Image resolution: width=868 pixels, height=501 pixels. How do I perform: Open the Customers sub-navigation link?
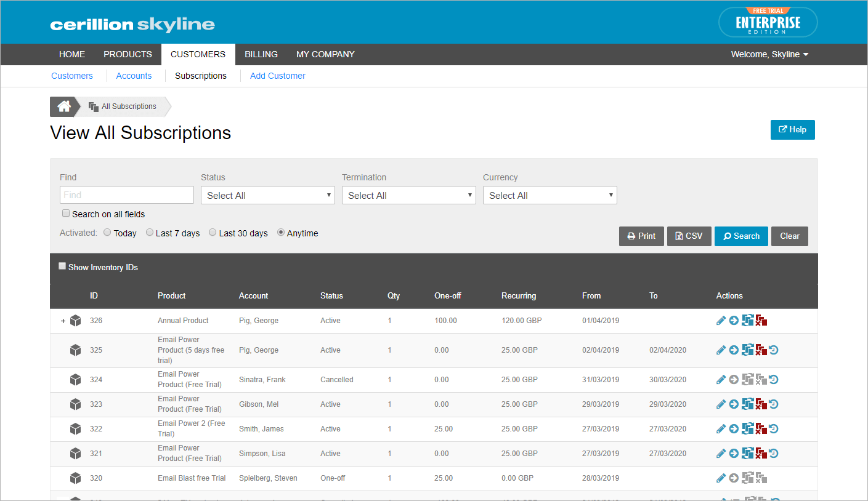(x=72, y=76)
